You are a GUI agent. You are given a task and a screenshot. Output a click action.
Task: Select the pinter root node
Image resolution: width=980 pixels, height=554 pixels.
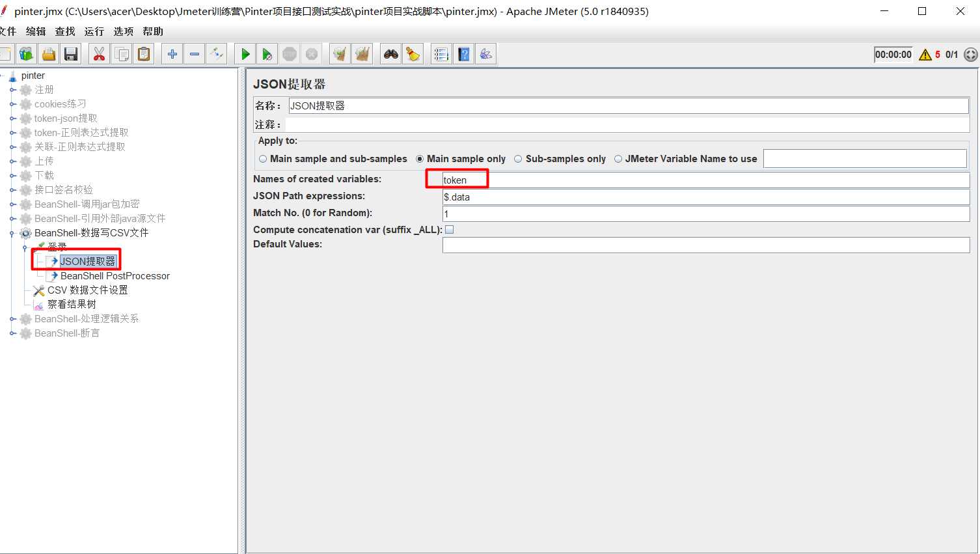click(33, 76)
